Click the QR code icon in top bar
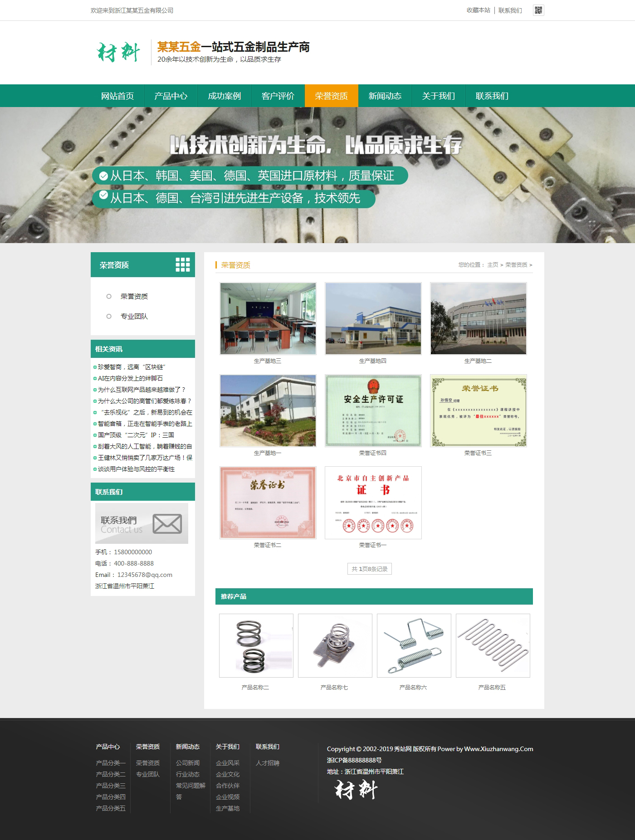Viewport: 635px width, 840px height. tap(538, 10)
